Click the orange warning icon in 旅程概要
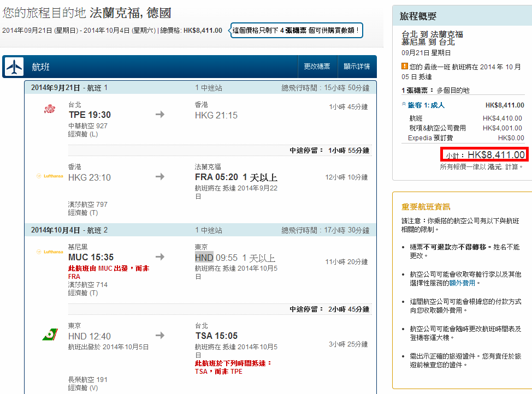 pos(404,66)
